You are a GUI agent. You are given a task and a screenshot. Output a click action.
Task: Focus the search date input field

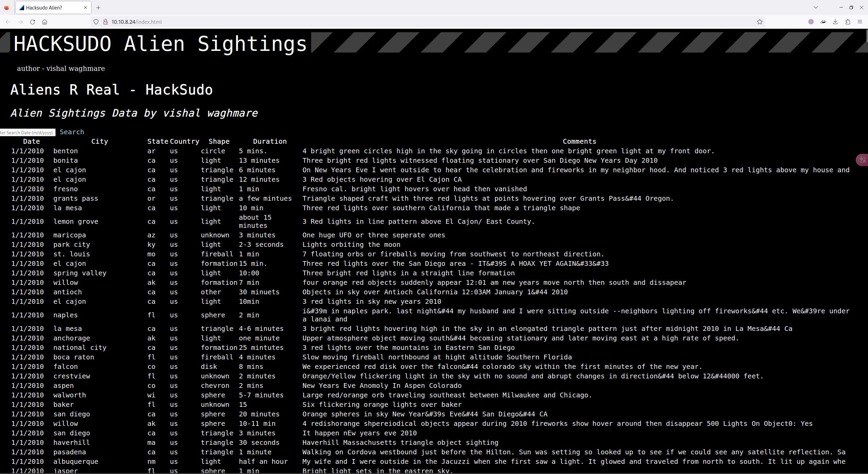point(27,133)
